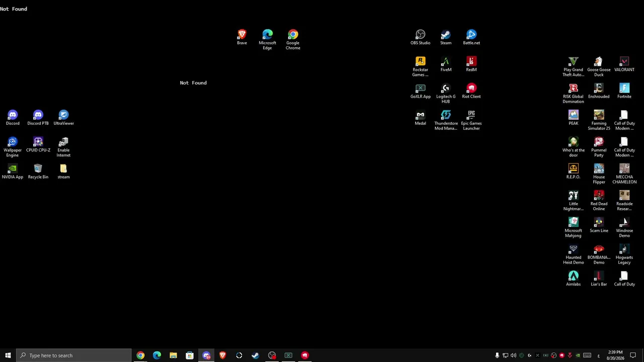Click the CPUID CPU-Z desktop icon

click(38, 144)
